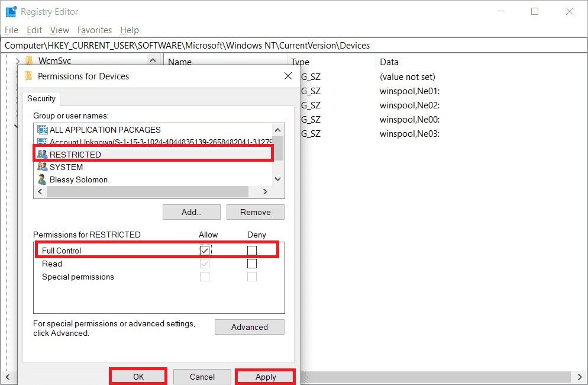This screenshot has height=385, width=588.
Task: Select the Security tab
Action: pos(41,98)
